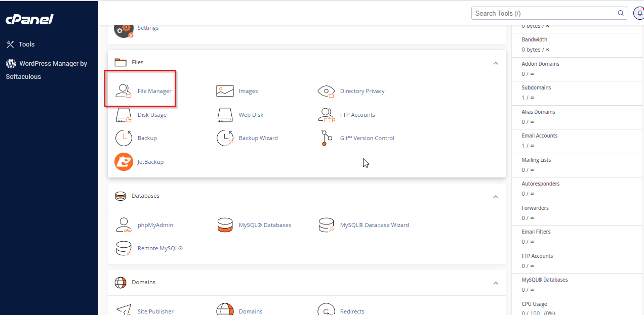This screenshot has width=644, height=315.
Task: Select Tools in the sidebar
Action: click(26, 44)
